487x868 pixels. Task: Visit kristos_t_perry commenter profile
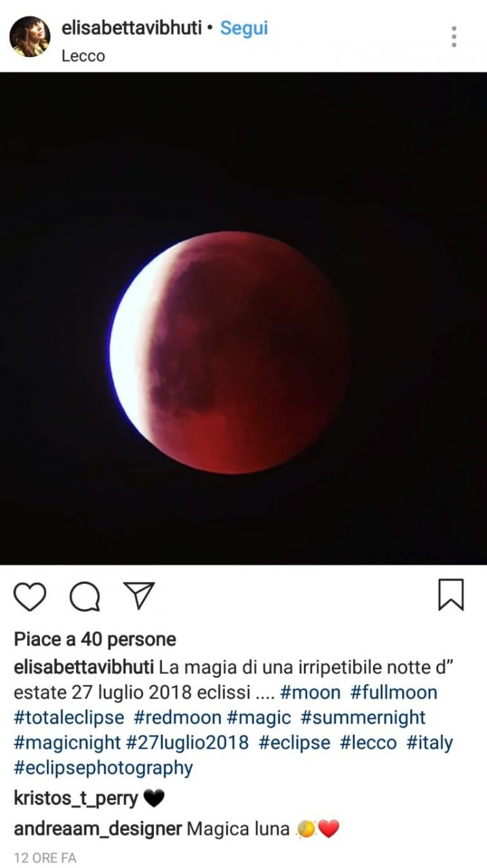(76, 799)
